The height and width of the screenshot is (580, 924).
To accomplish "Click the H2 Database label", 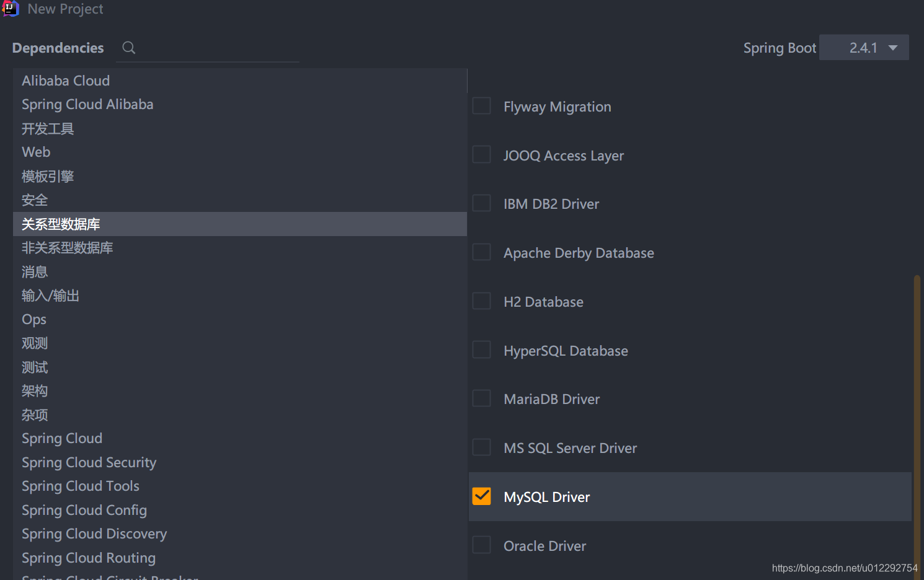I will pyautogui.click(x=543, y=302).
